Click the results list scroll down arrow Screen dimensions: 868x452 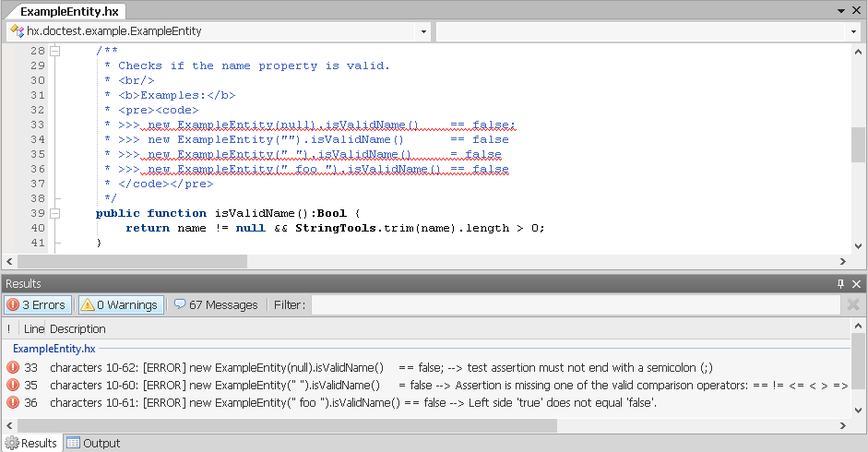click(858, 410)
